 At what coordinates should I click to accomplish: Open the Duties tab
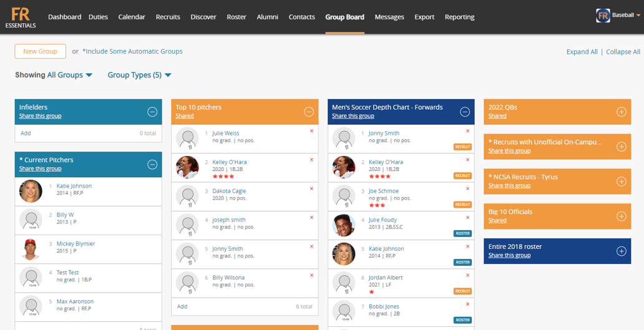pos(98,17)
